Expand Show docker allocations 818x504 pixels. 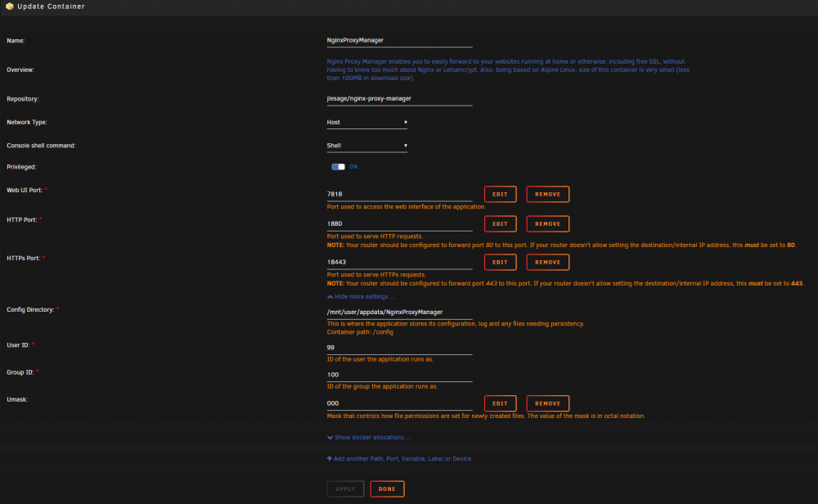tap(368, 437)
